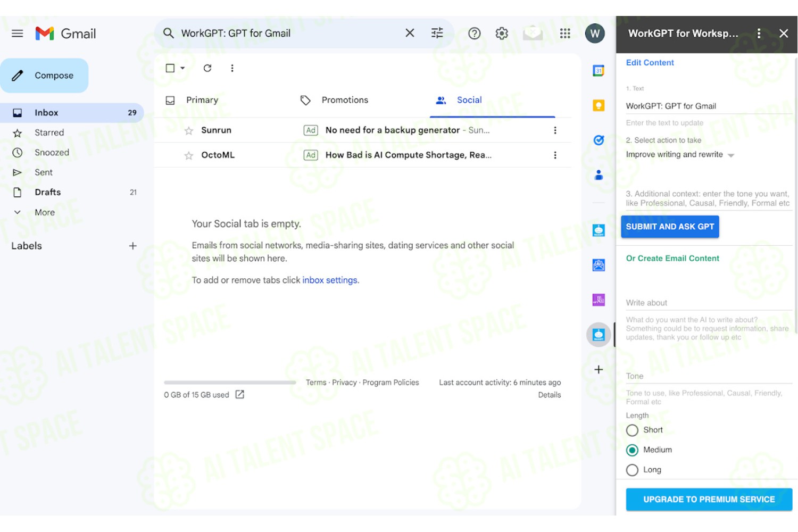Open the W account avatar

pyautogui.click(x=595, y=34)
